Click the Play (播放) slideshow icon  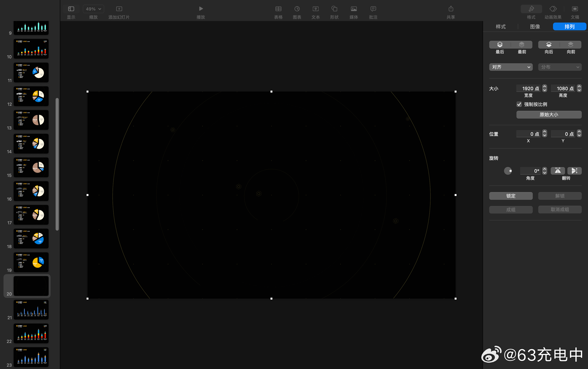[201, 9]
